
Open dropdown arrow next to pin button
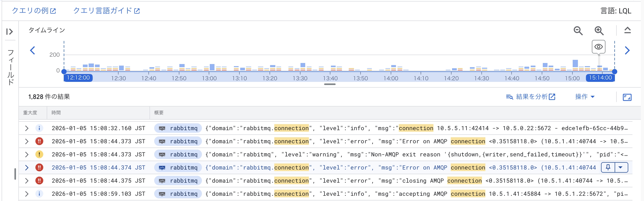620,167
